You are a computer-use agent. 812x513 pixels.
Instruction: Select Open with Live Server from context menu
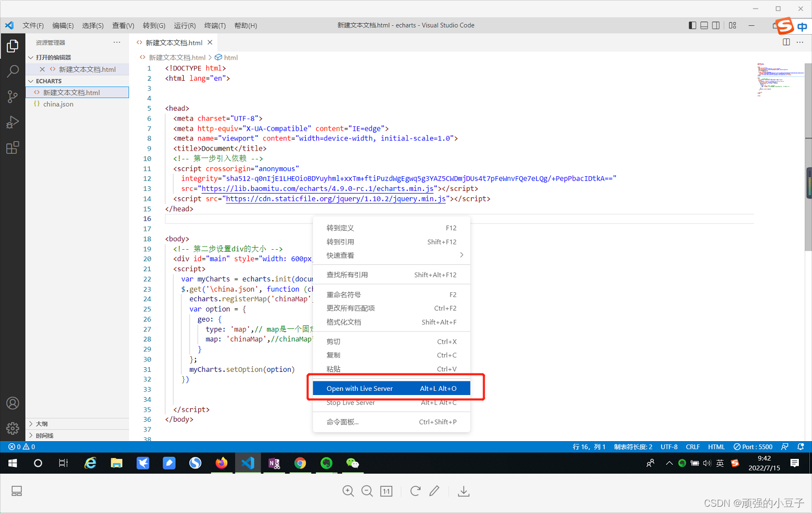coord(360,388)
